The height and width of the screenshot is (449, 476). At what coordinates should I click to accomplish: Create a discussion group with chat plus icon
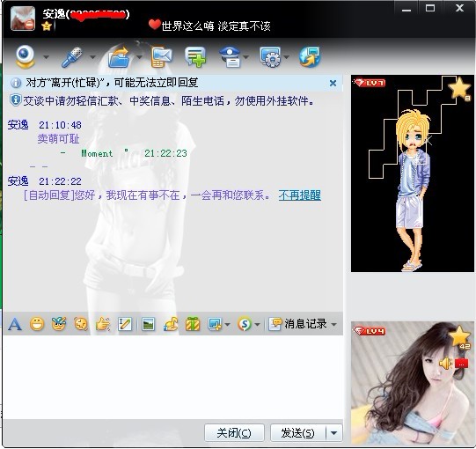click(x=195, y=57)
